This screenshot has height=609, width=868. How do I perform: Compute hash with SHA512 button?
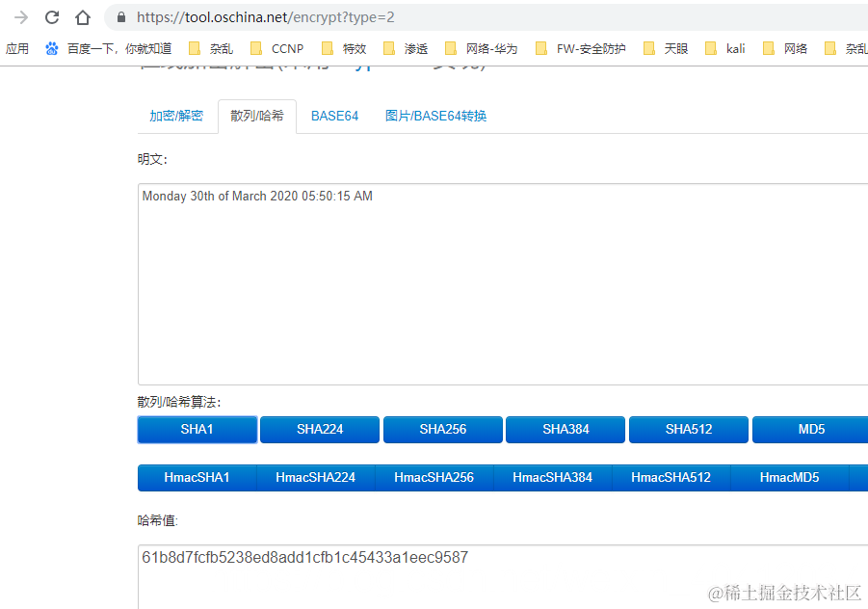pos(689,430)
